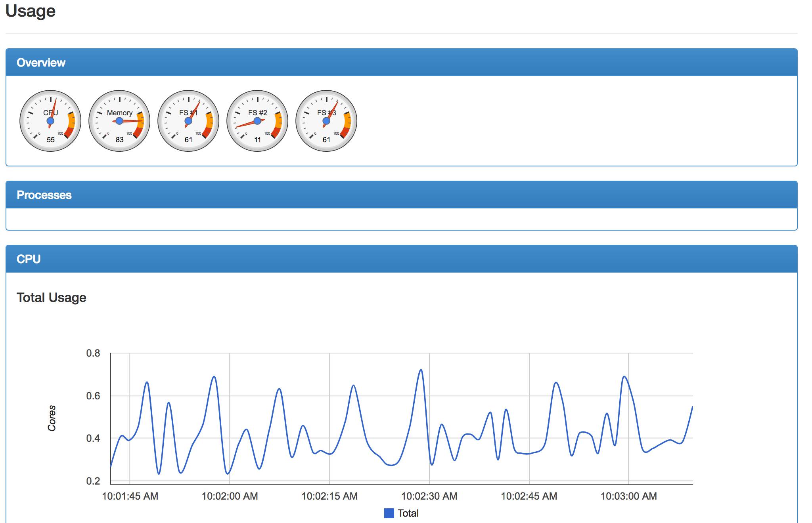The image size is (812, 523).
Task: Click the Total legend label
Action: 408,513
